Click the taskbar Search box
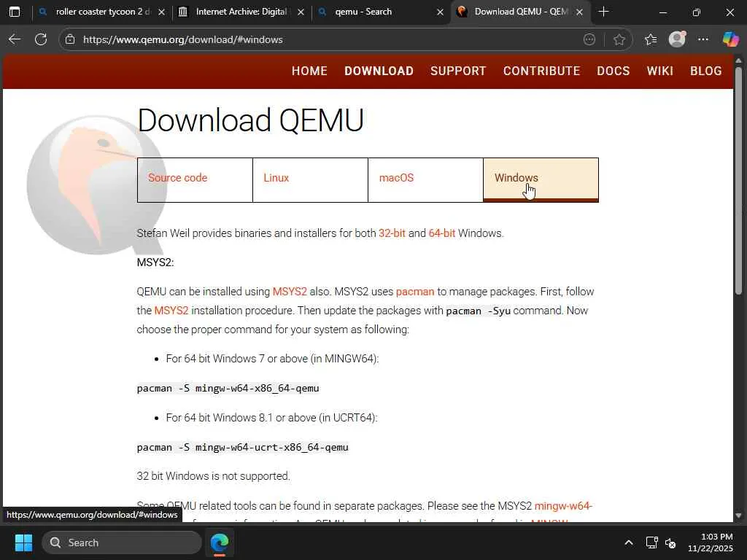Viewport: 747px width, 560px height. [122, 542]
